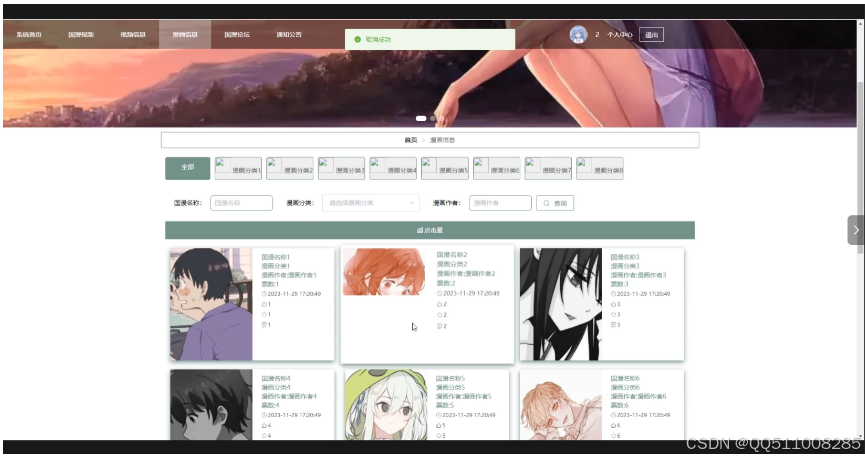Open the 国漫名称3 black-hair cover thumbnail
The width and height of the screenshot is (865, 459).
(x=561, y=304)
